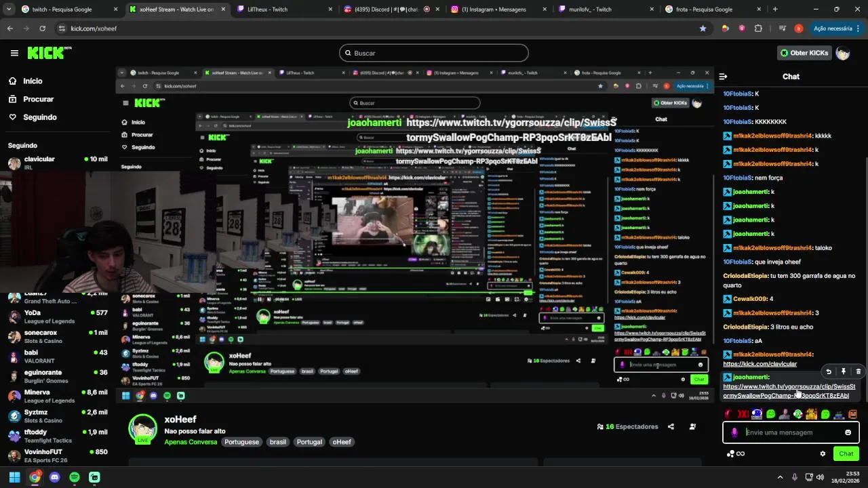Collapse the chat panel with arrow icon
This screenshot has width=868, height=488.
tap(723, 77)
